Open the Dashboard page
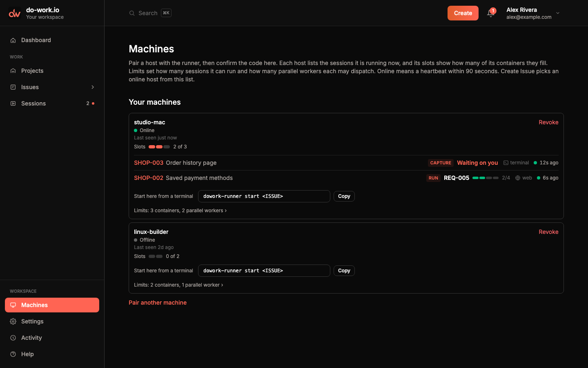Viewport: 588px width, 368px height. 52,40
